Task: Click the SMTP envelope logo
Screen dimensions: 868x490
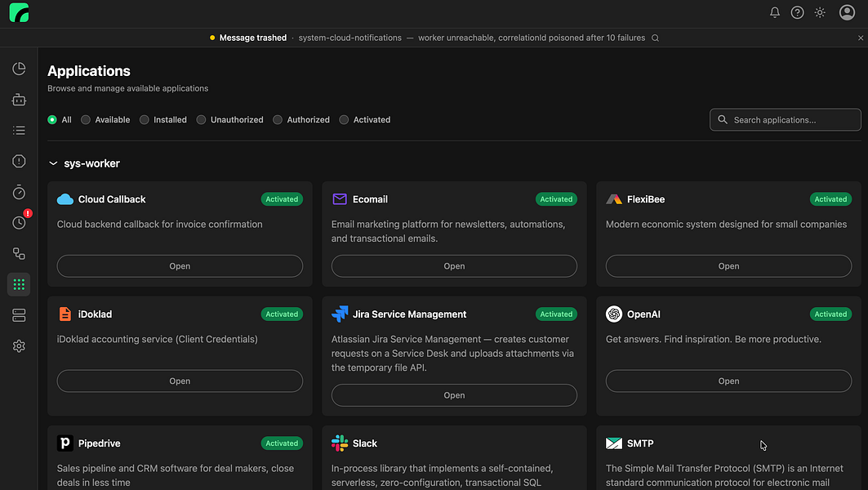Action: 614,443
